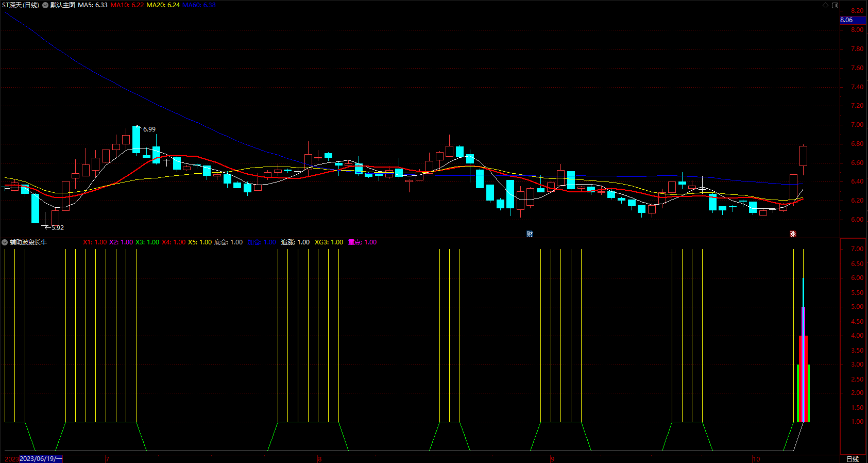This screenshot has width=868, height=463.
Task: Click the 默认主图 chart template label
Action: pos(62,5)
